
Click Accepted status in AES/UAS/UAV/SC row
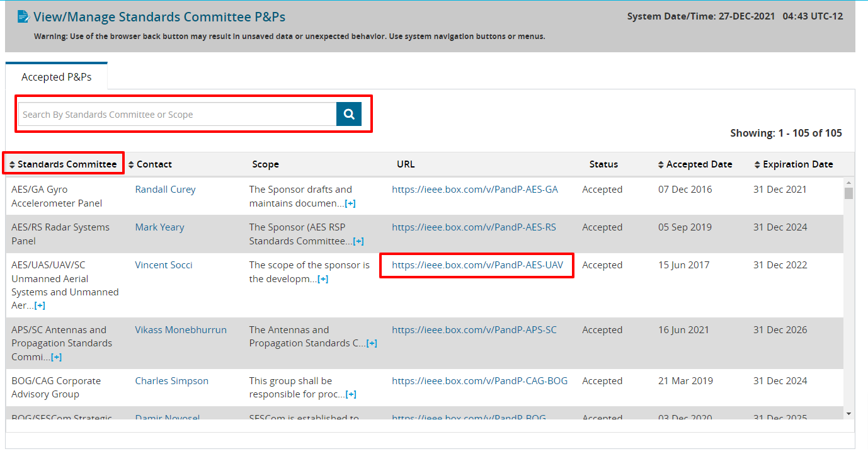point(602,265)
